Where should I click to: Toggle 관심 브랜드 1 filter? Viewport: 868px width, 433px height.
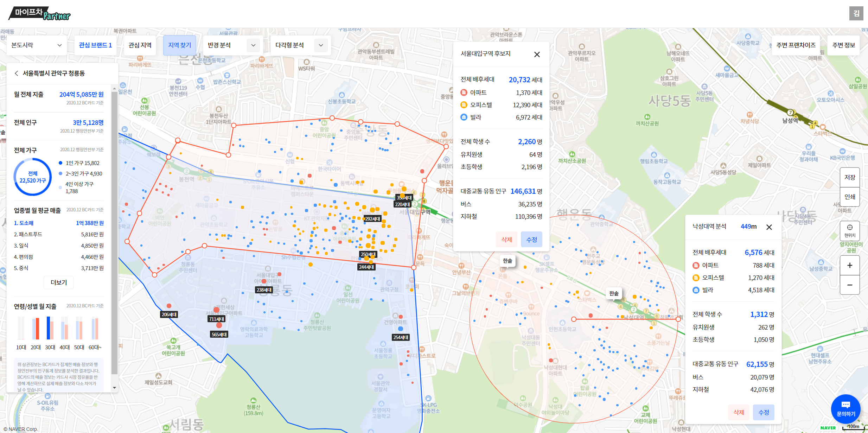(95, 45)
